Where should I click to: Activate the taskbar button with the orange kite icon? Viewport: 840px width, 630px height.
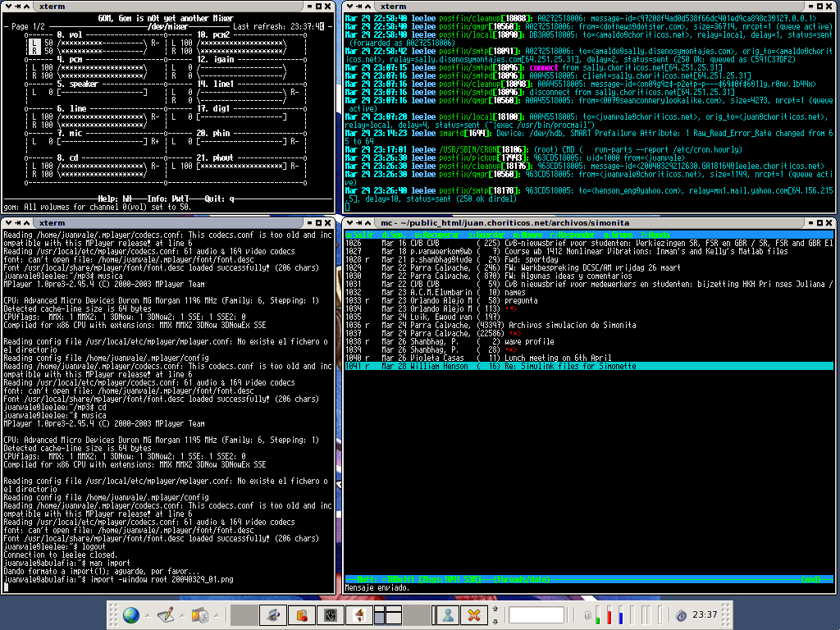point(359,615)
